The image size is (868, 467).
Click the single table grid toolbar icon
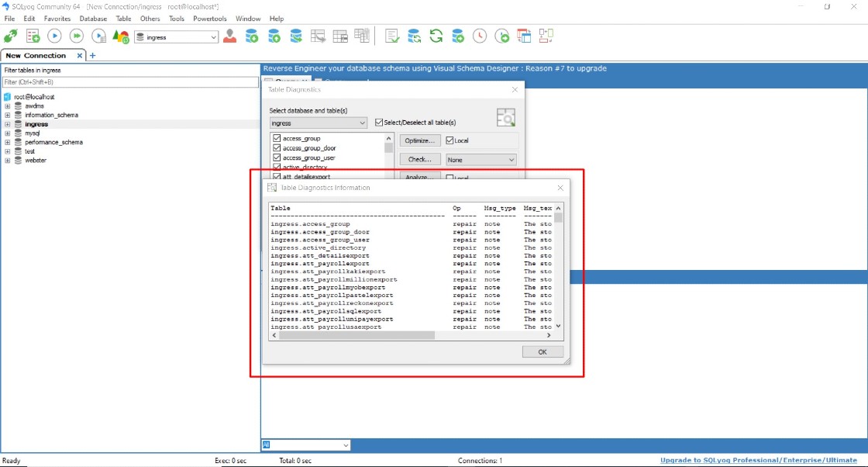pyautogui.click(x=340, y=36)
